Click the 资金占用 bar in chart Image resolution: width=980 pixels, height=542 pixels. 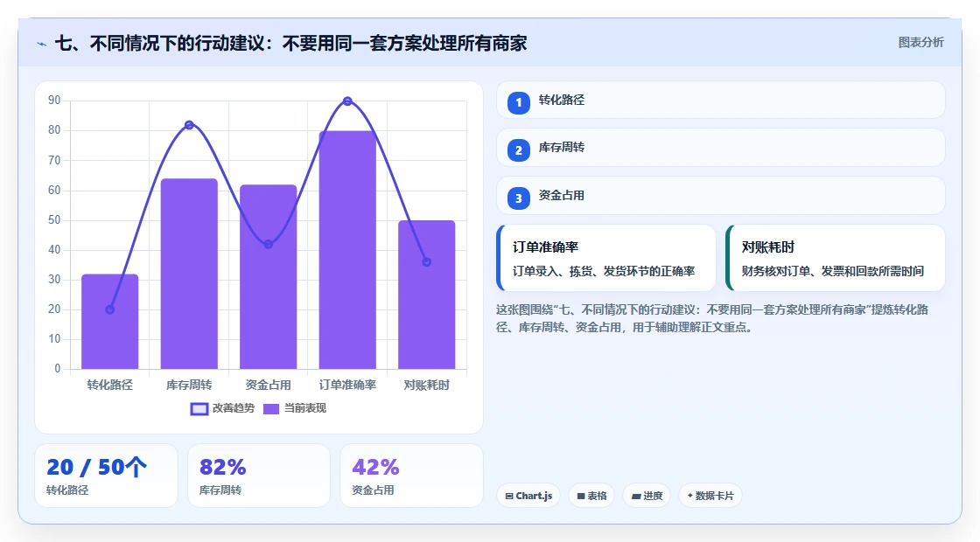[268, 276]
